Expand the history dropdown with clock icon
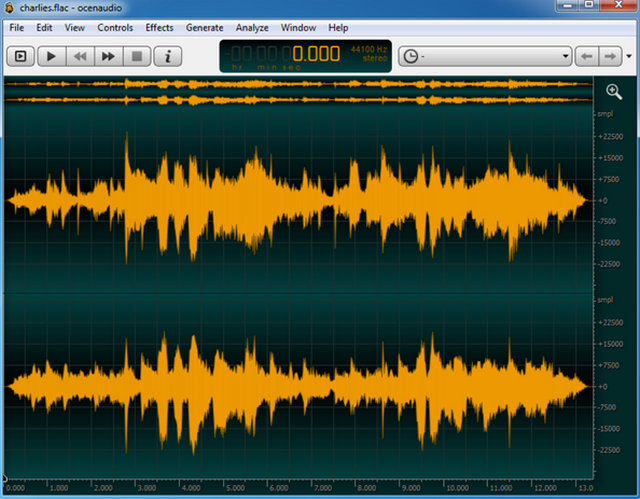Screen dimensions: 640x499 click(x=484, y=56)
